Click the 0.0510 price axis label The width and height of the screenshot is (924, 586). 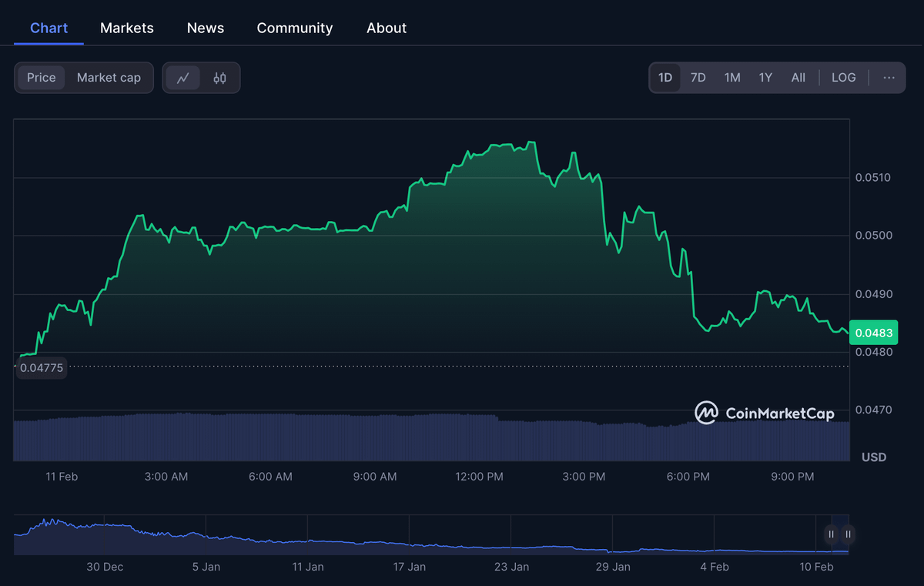[x=873, y=178]
